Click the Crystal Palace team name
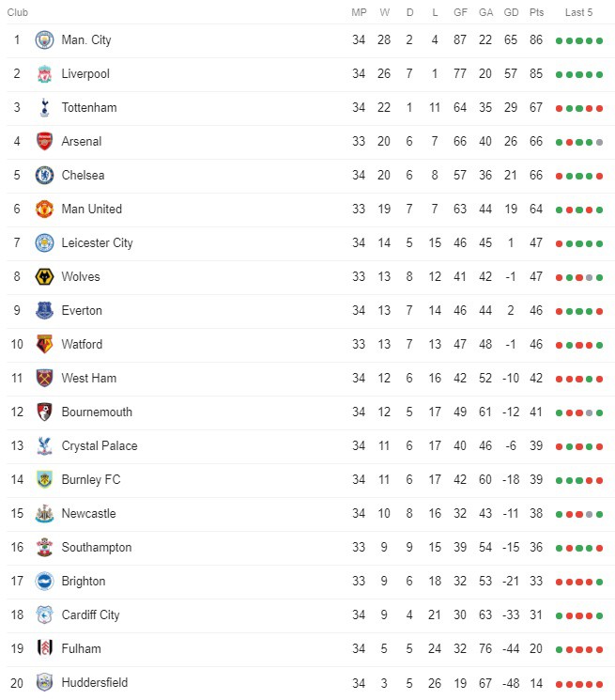615x700 pixels. (99, 446)
